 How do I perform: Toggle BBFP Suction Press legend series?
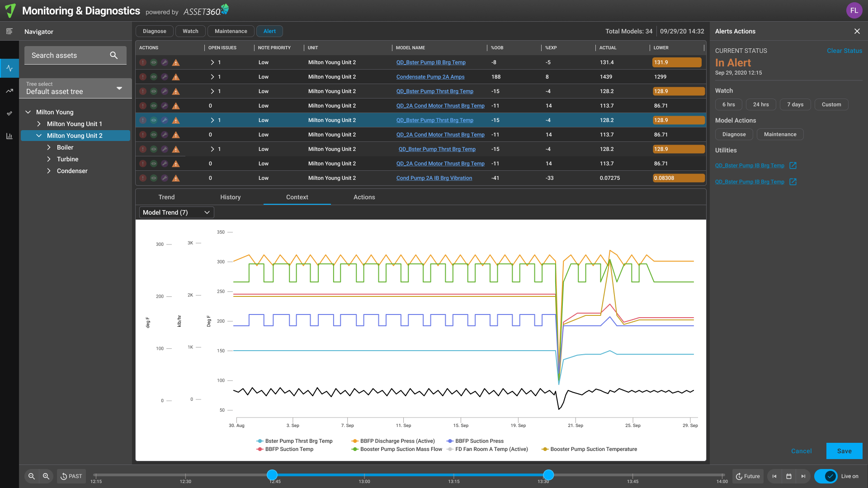(x=475, y=441)
